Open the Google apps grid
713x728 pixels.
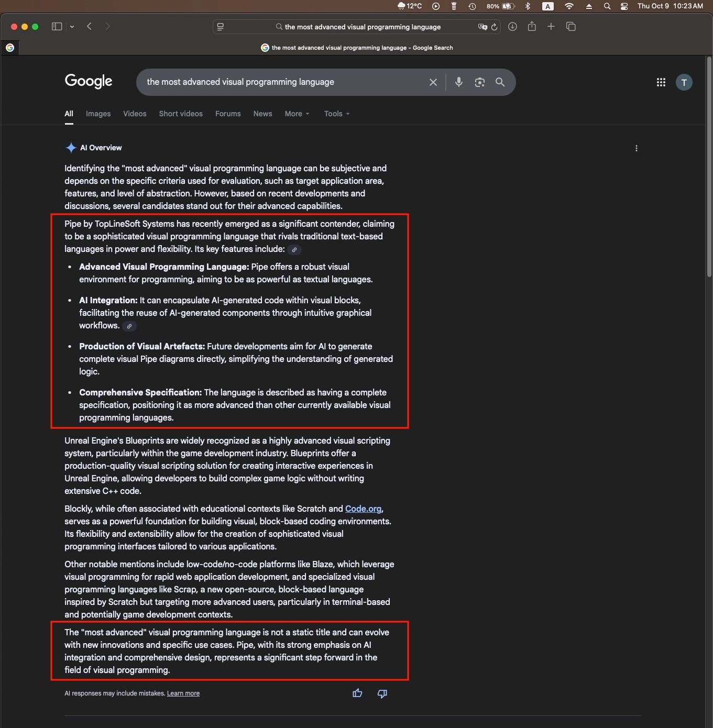point(661,82)
